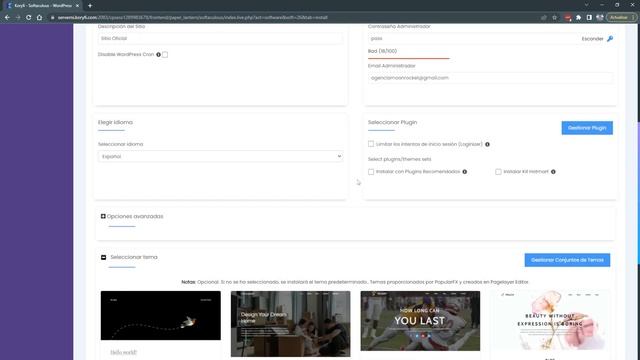This screenshot has width=640, height=360.
Task: Select the Beauty Without Expression theme
Action: tap(550, 321)
